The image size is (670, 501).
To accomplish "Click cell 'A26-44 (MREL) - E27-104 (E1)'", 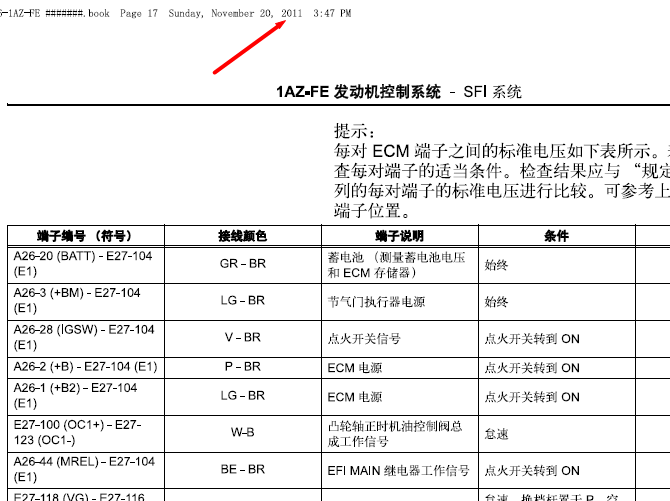I will pos(84,469).
